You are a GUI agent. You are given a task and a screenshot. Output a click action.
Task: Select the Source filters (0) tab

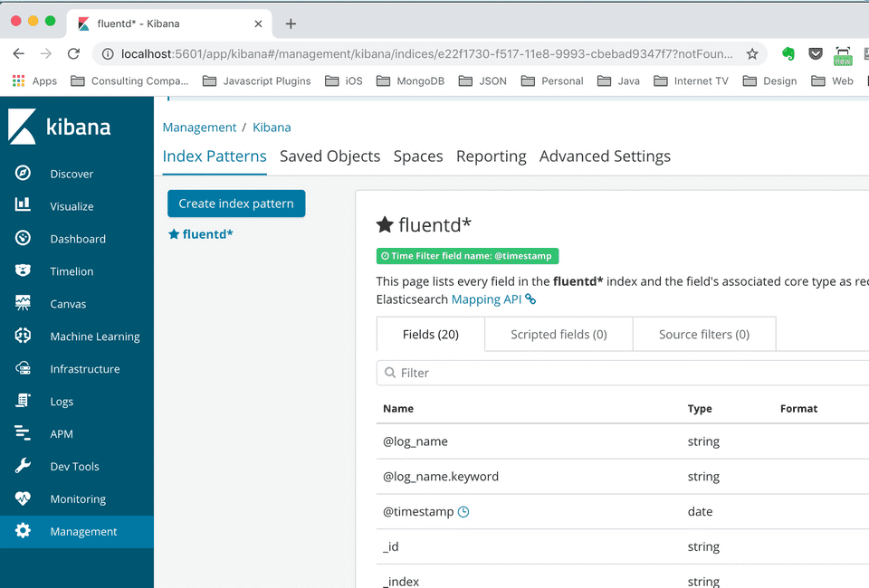704,335
